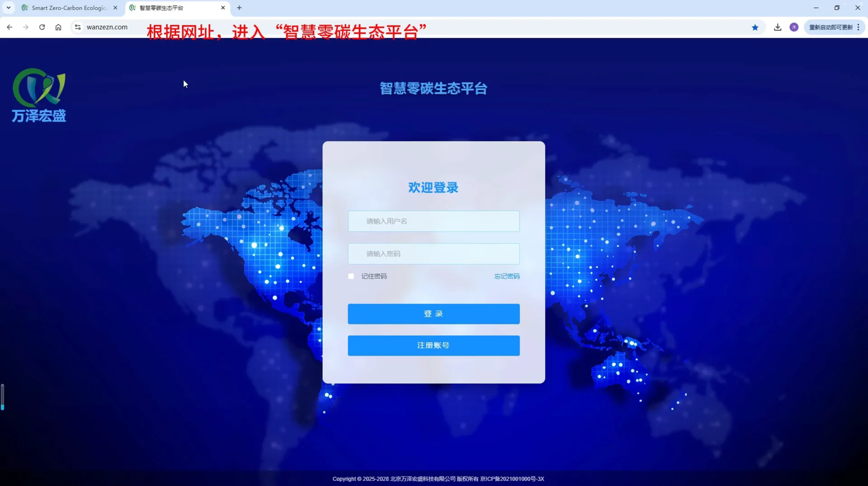
Task: Open the browser profile avatar
Action: [x=794, y=27]
